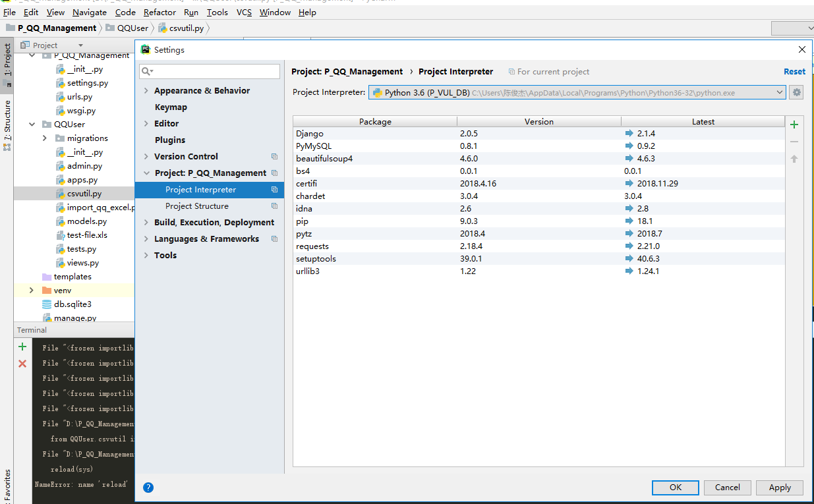Screen dimensions: 814x504
Task: Open the Refactor menu
Action: tap(160, 13)
